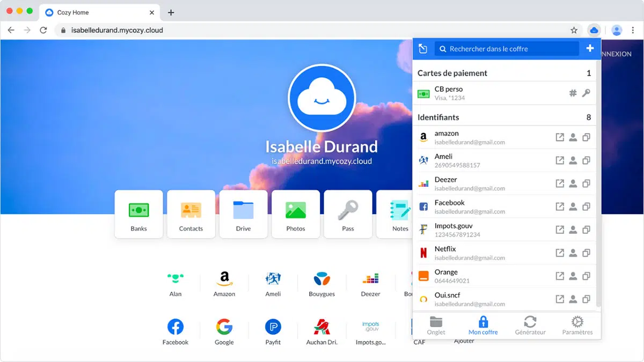Open the Paramètres tab

tap(577, 325)
